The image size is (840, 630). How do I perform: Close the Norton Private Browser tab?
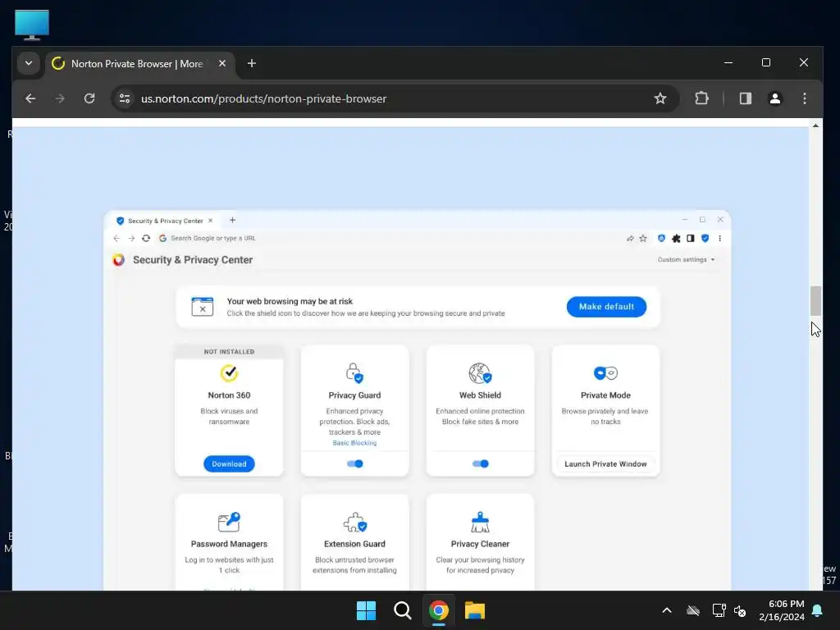click(222, 63)
